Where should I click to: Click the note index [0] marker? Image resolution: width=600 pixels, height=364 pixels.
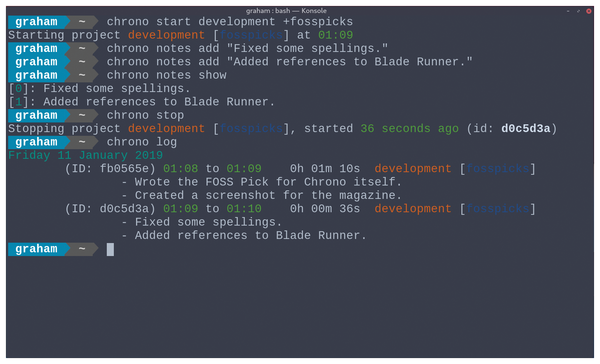(18, 89)
